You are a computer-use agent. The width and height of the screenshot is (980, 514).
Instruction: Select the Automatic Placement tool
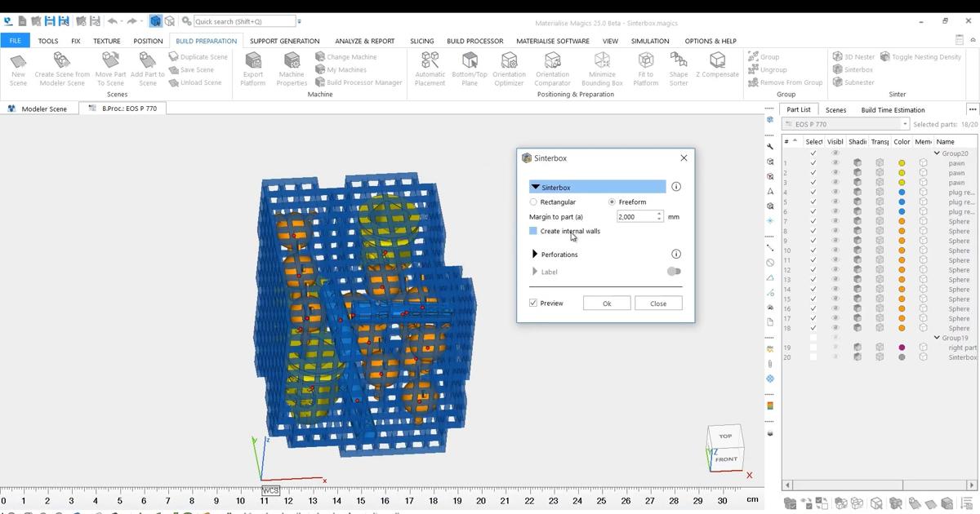[430, 62]
